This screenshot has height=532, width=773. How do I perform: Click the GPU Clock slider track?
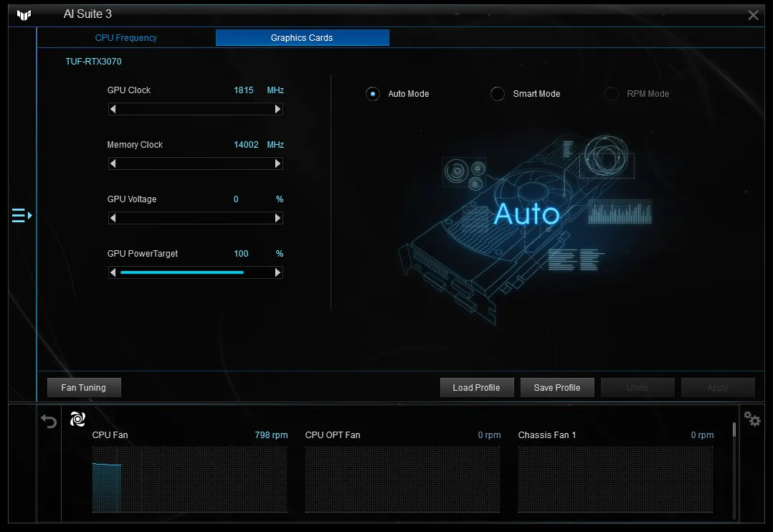(196, 109)
